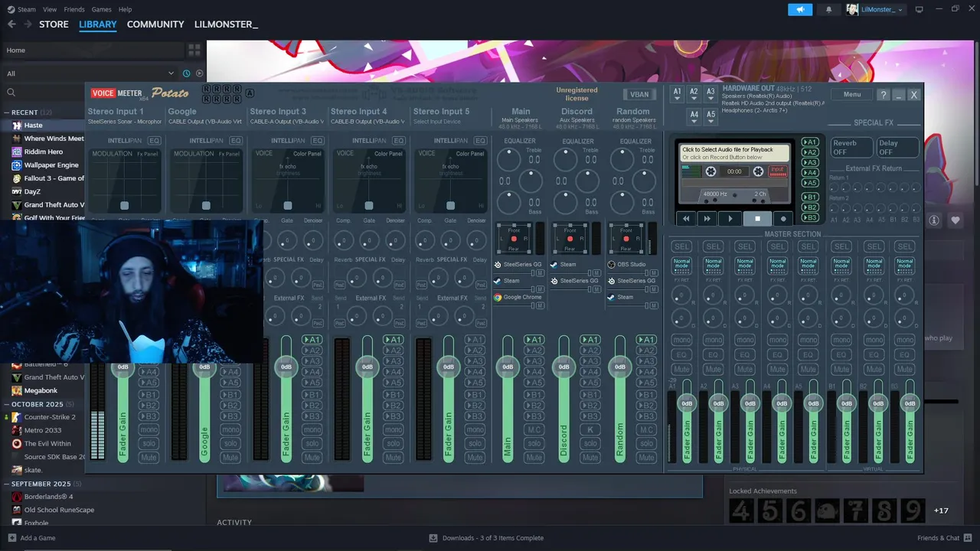Open EQ on the A2 master bus

pos(714,355)
